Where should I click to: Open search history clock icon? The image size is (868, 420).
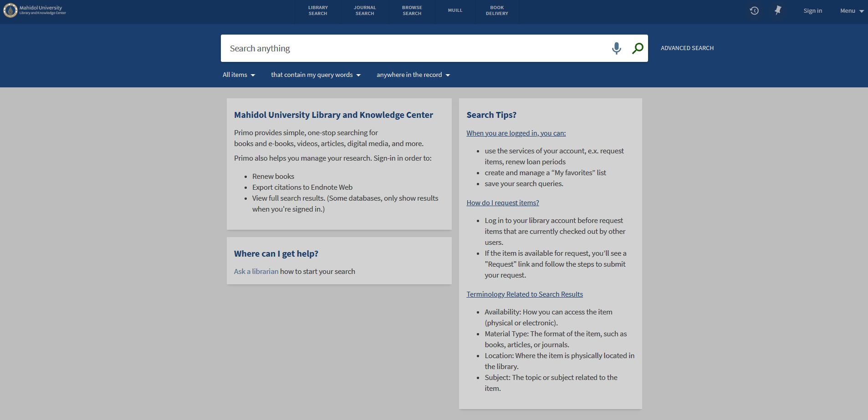(754, 10)
